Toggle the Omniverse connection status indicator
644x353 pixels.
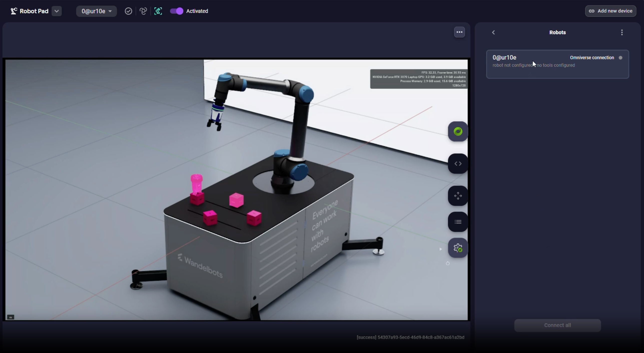point(621,57)
